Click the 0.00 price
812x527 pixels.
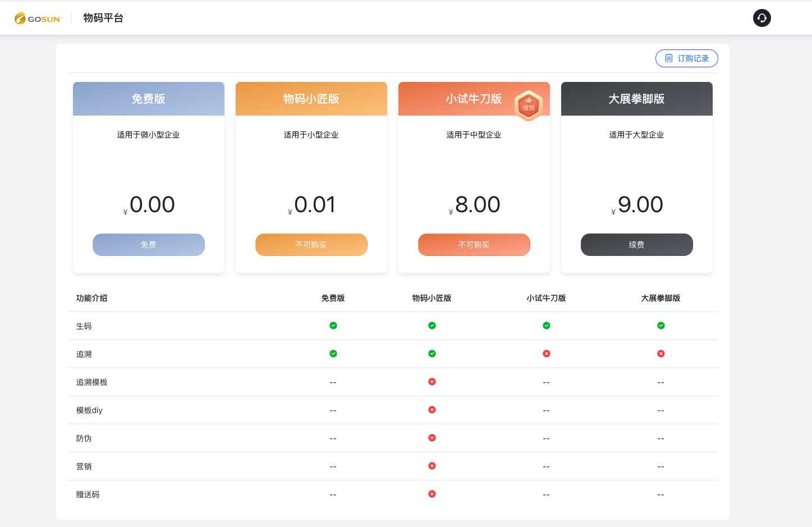pos(152,205)
